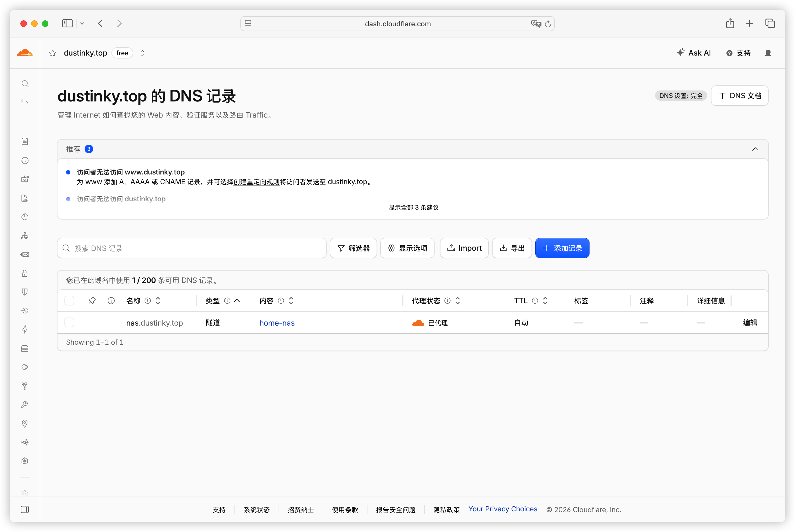Open Your Privacy Choices footer link
Viewport: 795px width, 532px height.
click(503, 509)
